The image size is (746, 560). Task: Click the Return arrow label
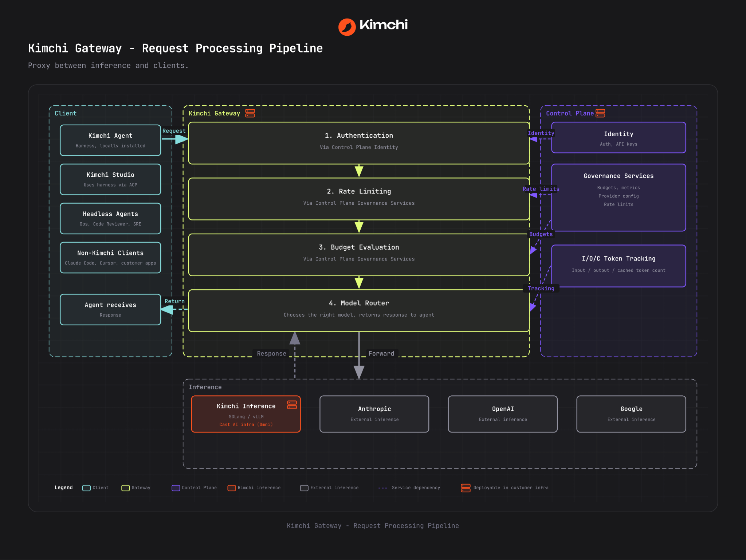tap(174, 301)
